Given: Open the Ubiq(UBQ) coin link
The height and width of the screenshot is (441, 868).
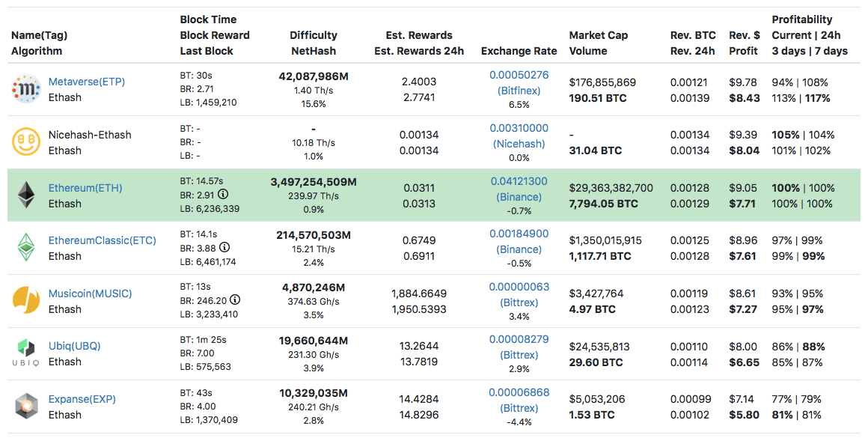Looking at the screenshot, I should (74, 346).
